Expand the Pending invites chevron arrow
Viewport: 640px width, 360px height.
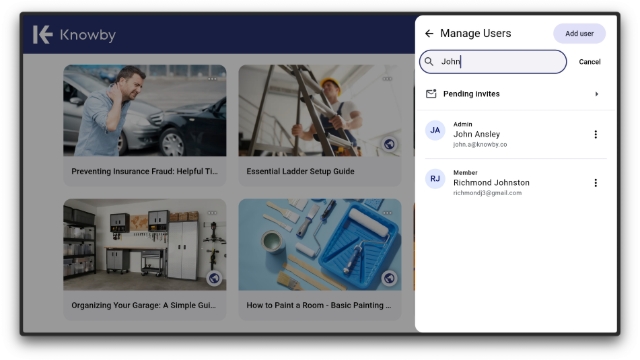597,94
